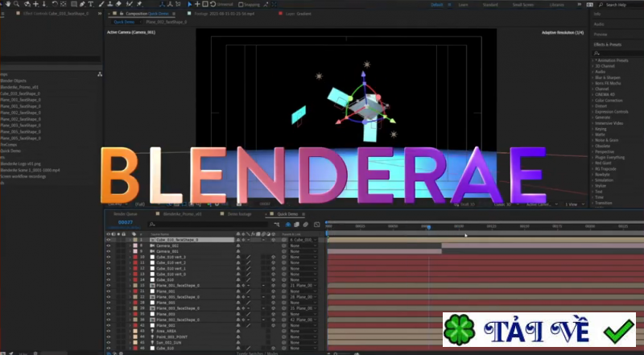Switch to Demo footage timeline tab
644x355 pixels.
point(239,214)
